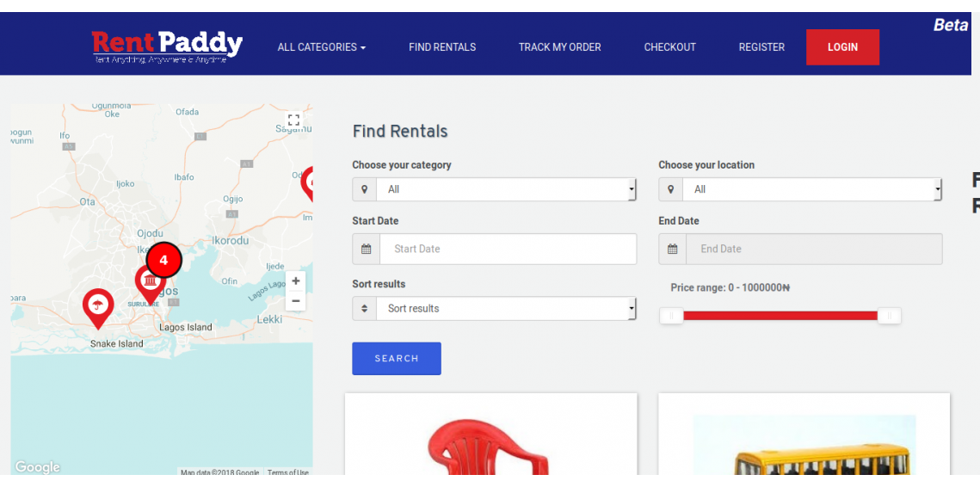
Task: Click the location field pin icon
Action: pos(670,189)
